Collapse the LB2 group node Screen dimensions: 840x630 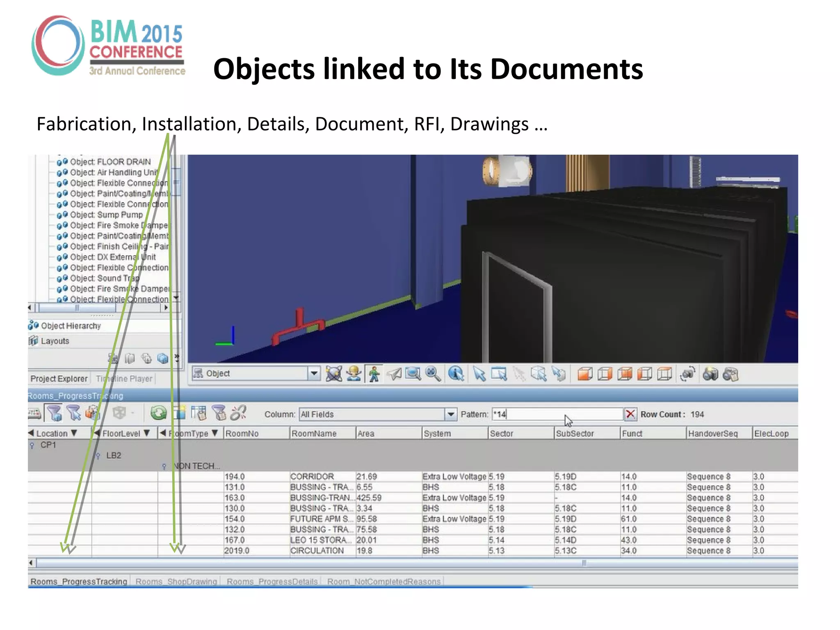98,456
